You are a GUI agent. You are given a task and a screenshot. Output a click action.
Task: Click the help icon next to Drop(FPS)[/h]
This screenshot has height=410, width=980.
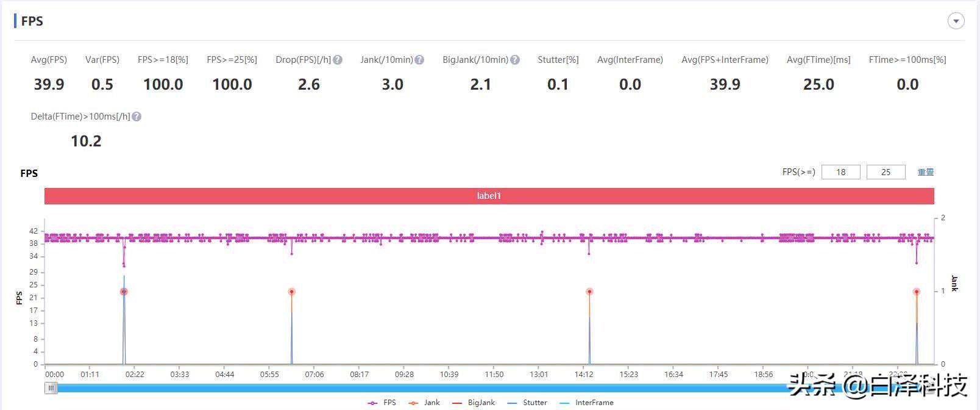(338, 60)
